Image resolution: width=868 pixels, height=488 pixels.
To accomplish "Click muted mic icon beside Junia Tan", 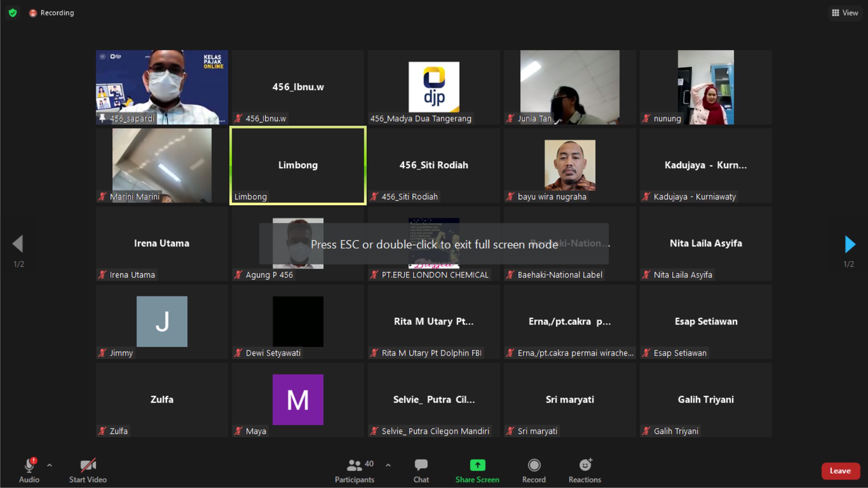I will point(510,118).
